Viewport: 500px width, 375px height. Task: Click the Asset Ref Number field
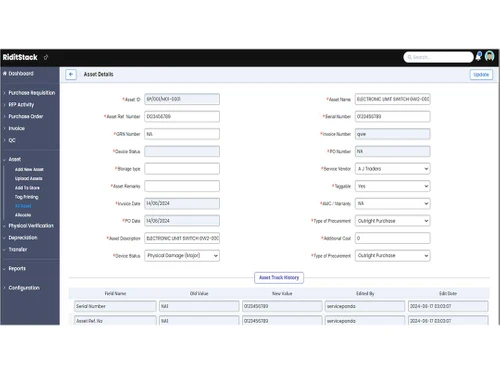pyautogui.click(x=182, y=116)
